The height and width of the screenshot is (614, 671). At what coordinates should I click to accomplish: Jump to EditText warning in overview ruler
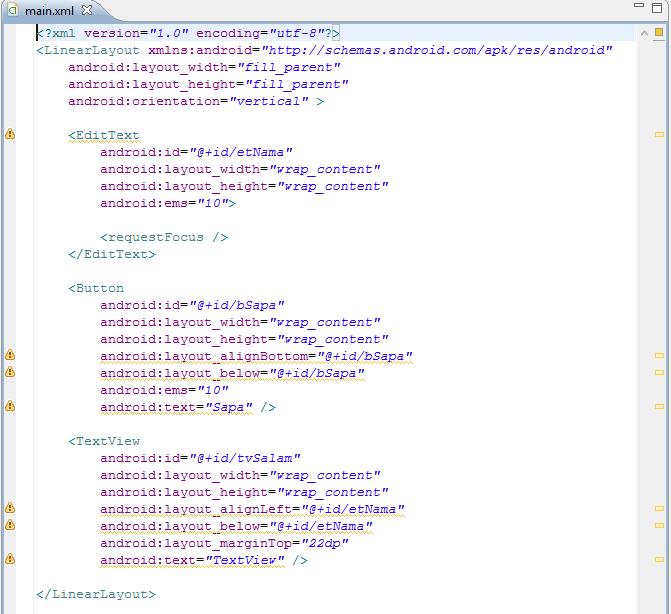659,134
